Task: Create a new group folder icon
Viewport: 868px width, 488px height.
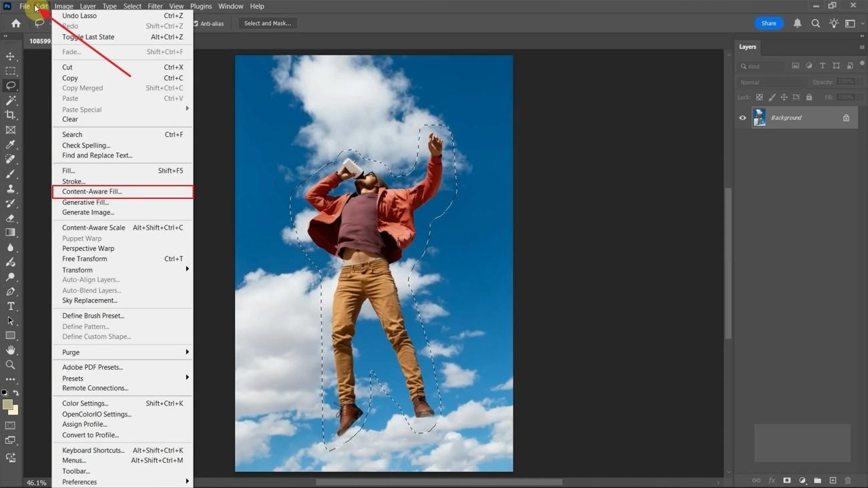Action: 817,481
